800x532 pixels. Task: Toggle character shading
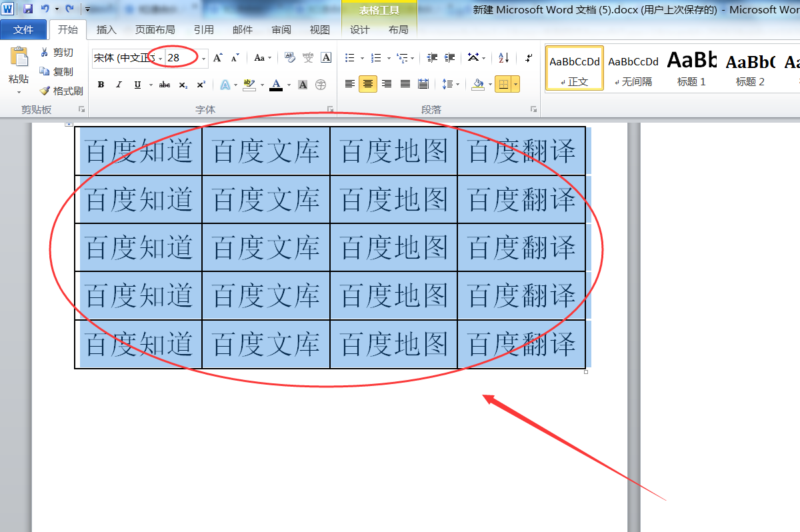303,85
